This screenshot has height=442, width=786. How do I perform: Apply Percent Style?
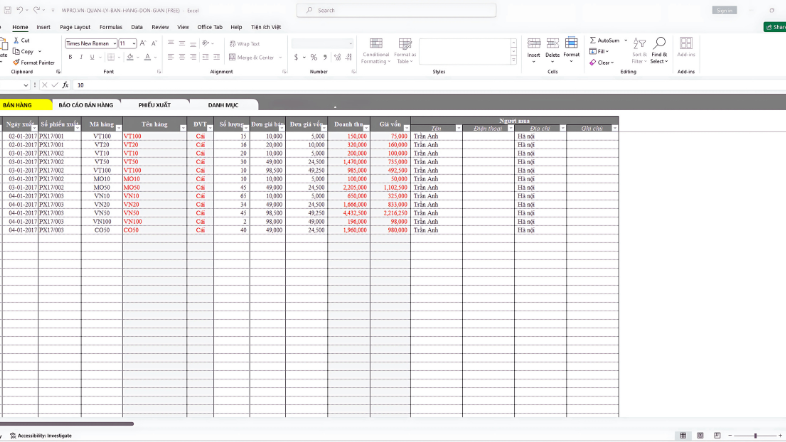[x=314, y=57]
